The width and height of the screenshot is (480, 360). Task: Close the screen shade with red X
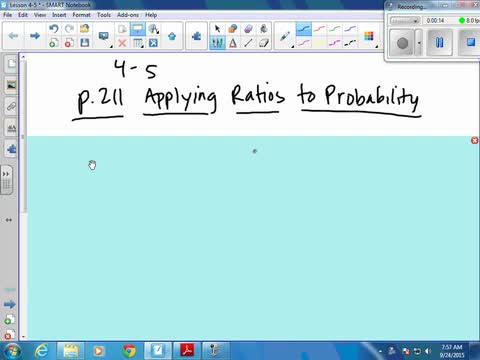(x=475, y=140)
